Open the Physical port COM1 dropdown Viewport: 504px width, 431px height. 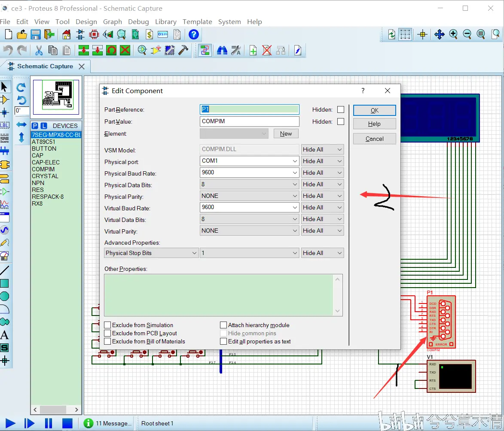tap(295, 161)
